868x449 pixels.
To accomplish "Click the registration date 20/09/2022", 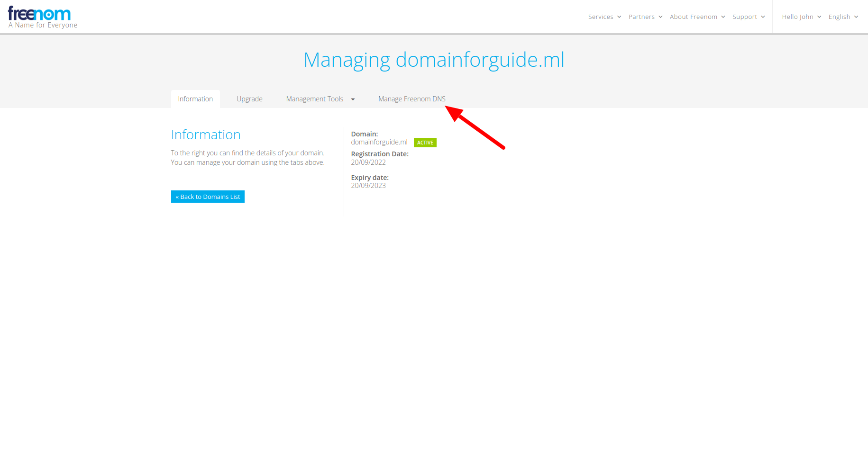I will [368, 162].
